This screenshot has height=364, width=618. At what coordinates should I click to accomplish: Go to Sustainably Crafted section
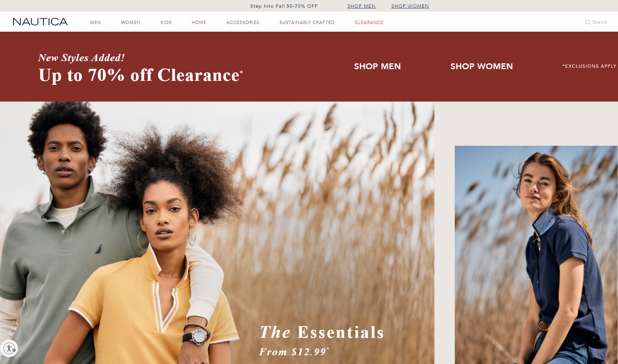point(307,22)
